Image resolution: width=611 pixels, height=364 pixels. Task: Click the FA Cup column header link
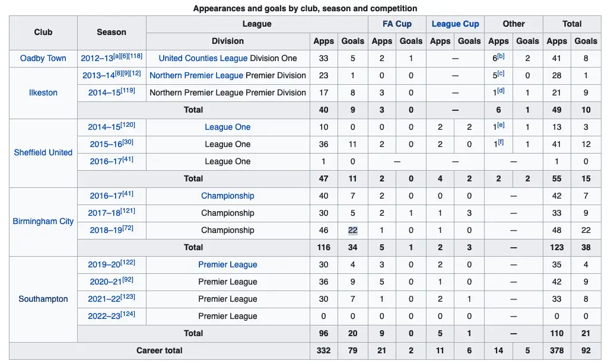[x=397, y=24]
